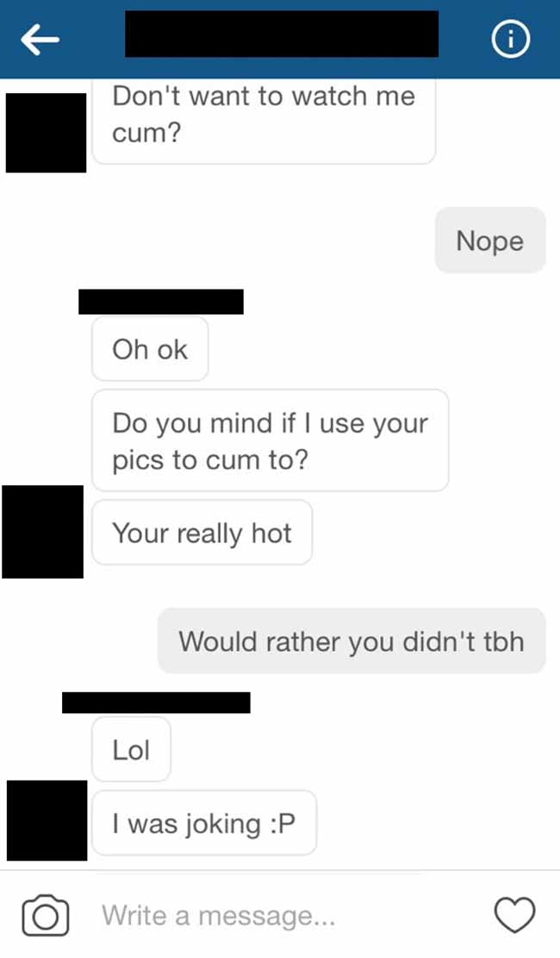The height and width of the screenshot is (958, 560).
Task: Tap the back arrow in header
Action: click(x=40, y=40)
